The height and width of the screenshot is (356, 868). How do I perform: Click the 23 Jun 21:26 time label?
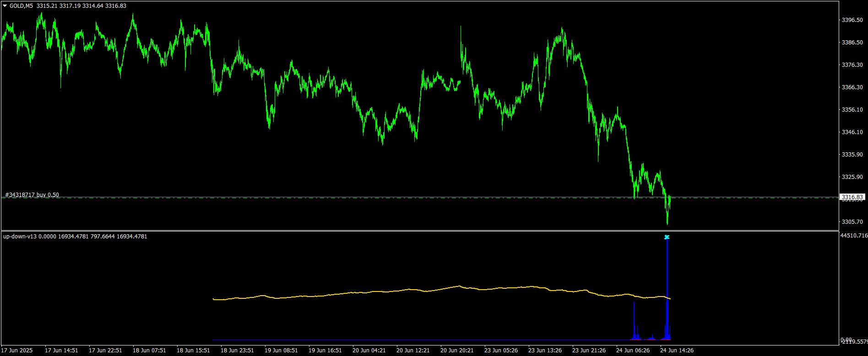tap(589, 351)
